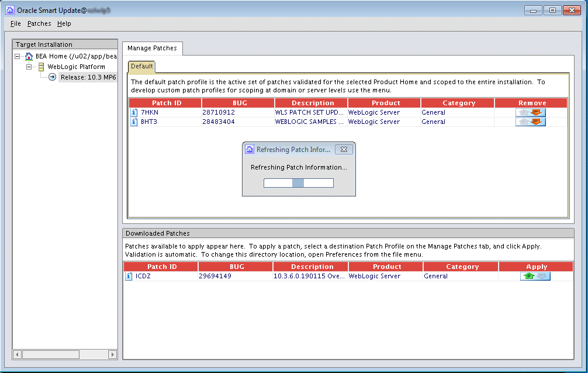
Task: Click Downloaded Patches Product column header
Action: click(x=387, y=267)
